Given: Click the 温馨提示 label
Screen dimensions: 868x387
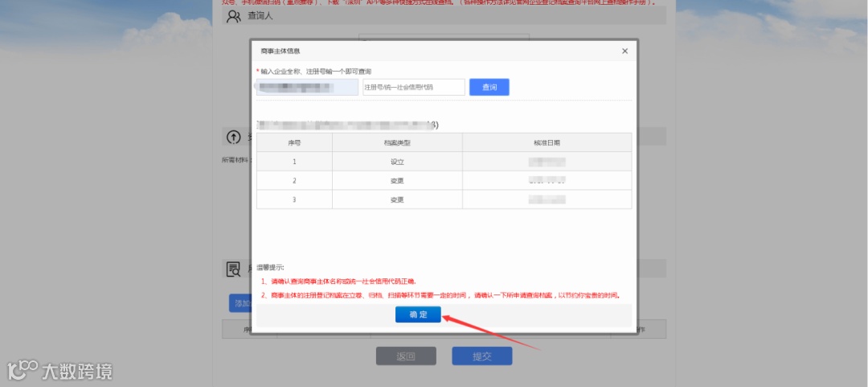Looking at the screenshot, I should [270, 267].
